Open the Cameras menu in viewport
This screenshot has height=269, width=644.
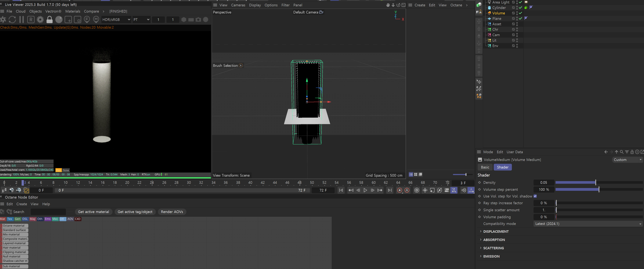(x=238, y=5)
